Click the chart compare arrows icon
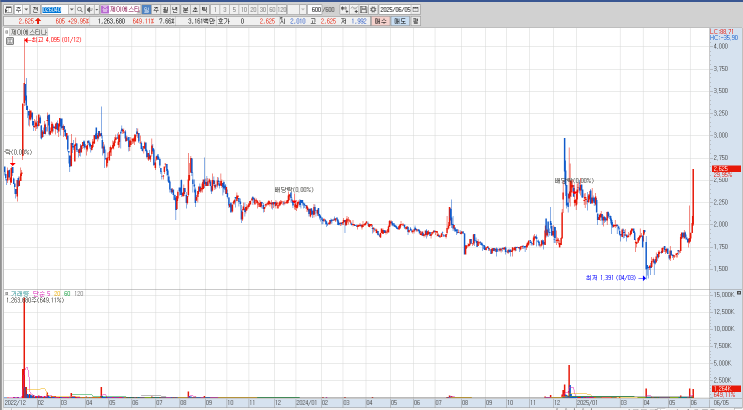Viewport: 743px width, 410px height. [x=344, y=9]
